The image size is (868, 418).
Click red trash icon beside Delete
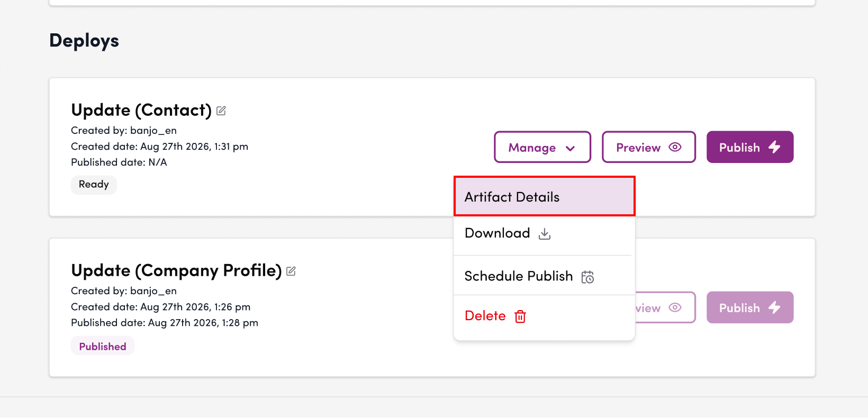pyautogui.click(x=520, y=316)
